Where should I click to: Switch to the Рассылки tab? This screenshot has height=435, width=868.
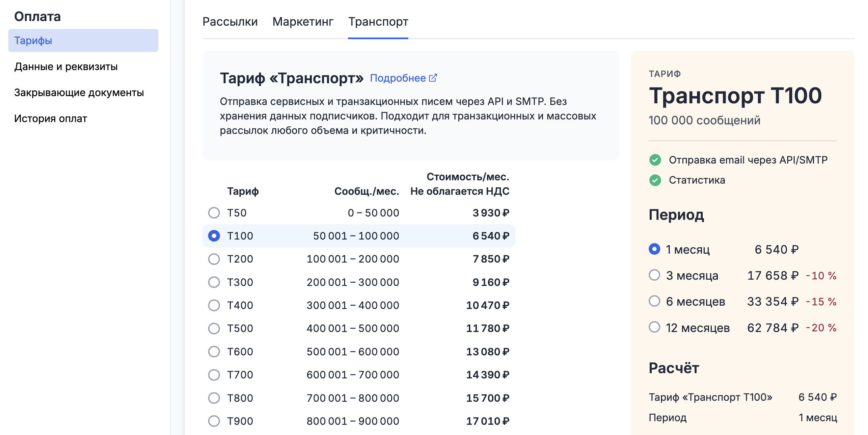point(230,21)
